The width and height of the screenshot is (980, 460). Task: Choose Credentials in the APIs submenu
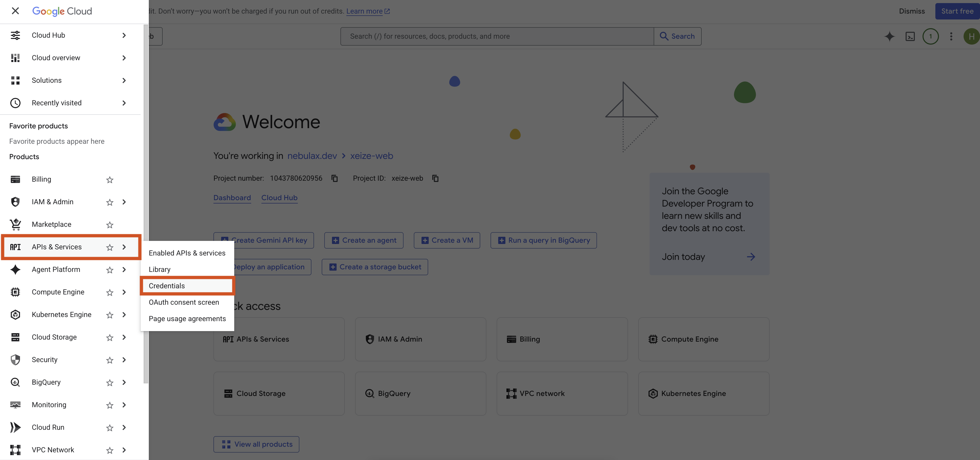[x=187, y=286]
